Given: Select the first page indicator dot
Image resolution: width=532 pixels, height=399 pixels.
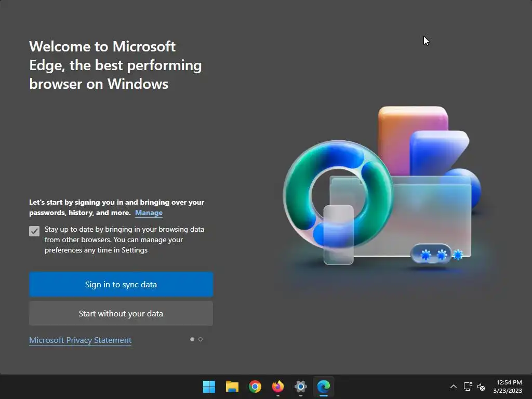Looking at the screenshot, I should coord(192,339).
